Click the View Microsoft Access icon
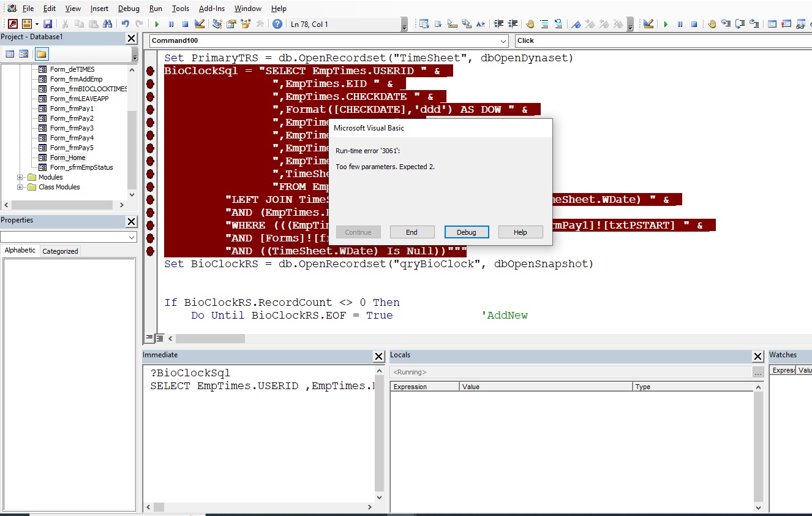The width and height of the screenshot is (812, 516). click(12, 24)
